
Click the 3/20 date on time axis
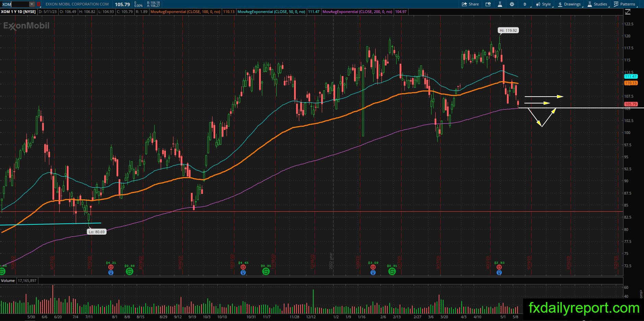[444, 317]
